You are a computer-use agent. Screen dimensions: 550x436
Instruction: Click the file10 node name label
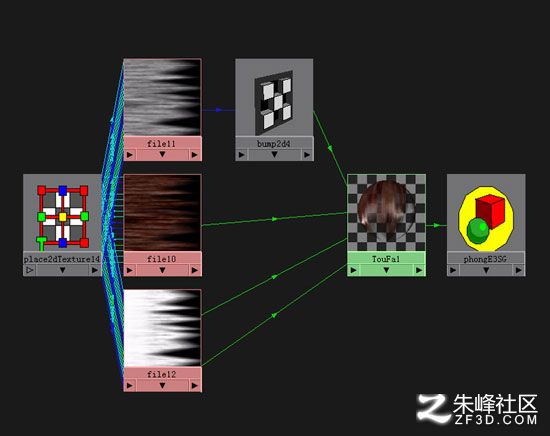click(162, 259)
